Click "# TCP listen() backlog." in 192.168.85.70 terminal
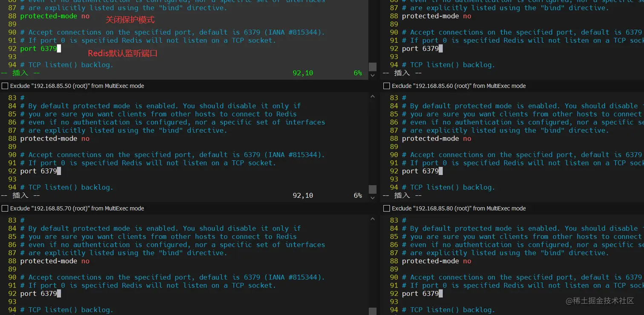The width and height of the screenshot is (644, 315). point(67,310)
